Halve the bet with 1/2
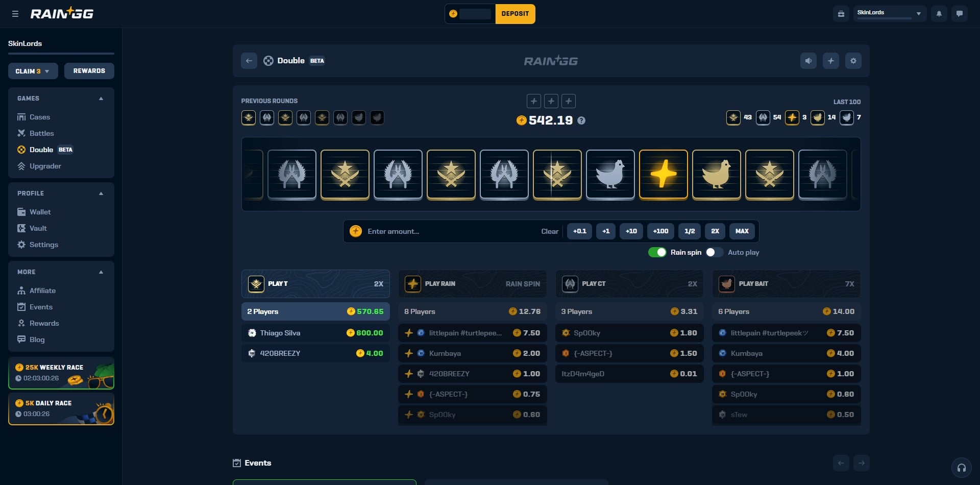This screenshot has width=980, height=485. click(690, 231)
